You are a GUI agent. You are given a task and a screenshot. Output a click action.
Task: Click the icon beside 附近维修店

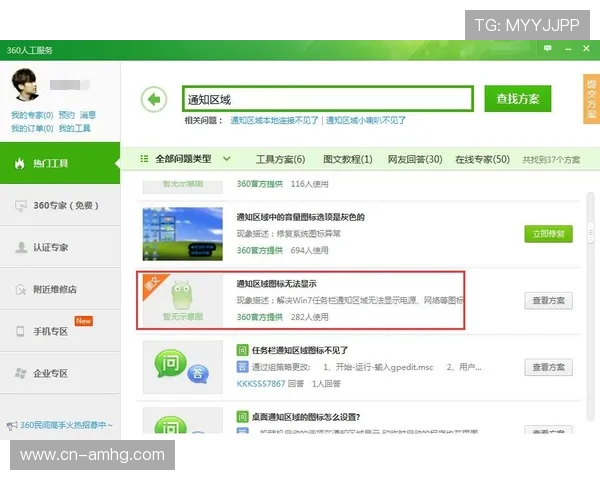pos(21,289)
